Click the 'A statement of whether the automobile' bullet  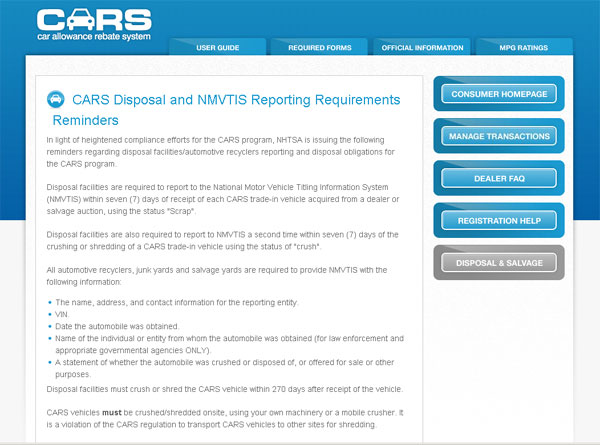tap(225, 368)
